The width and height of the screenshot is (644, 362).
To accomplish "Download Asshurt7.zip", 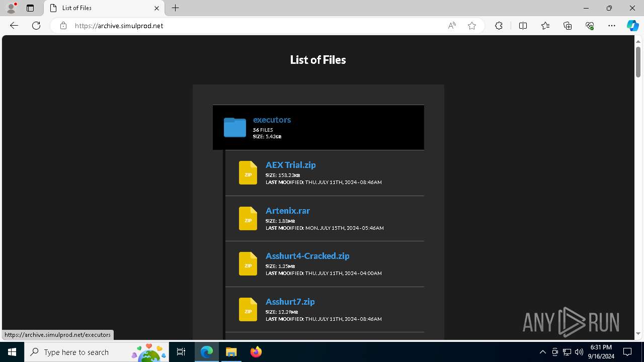I will click(x=290, y=302).
